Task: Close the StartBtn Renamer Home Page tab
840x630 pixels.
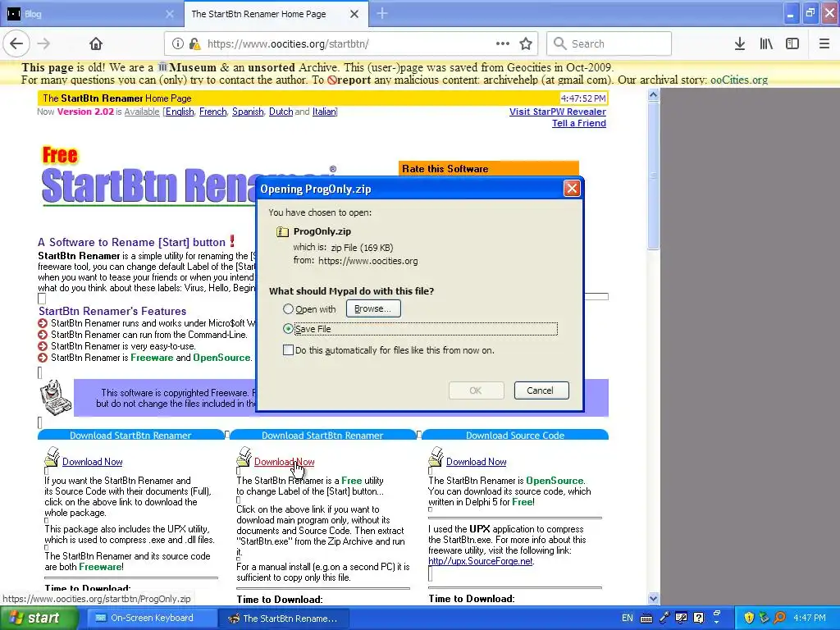Action: [x=354, y=14]
